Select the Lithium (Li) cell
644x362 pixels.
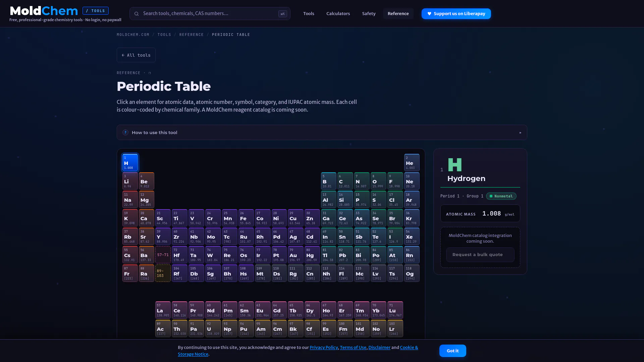(x=130, y=181)
